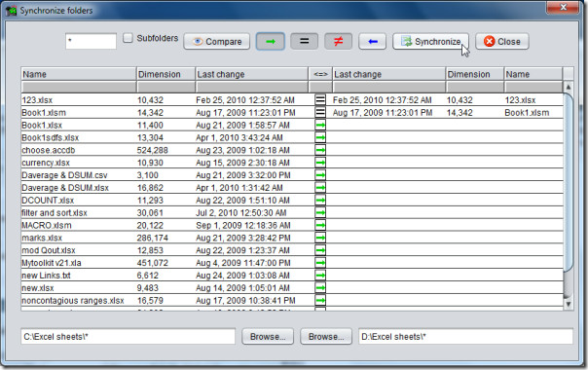Select the Mytoolkit v21.xla file name
The width and height of the screenshot is (588, 370).
(52, 263)
